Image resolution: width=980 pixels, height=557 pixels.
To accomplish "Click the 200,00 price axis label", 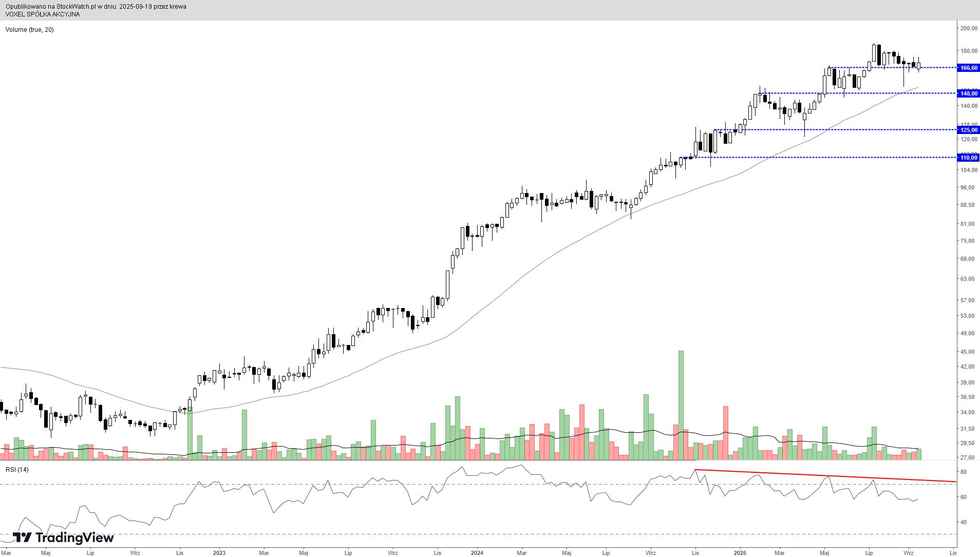I will click(968, 28).
